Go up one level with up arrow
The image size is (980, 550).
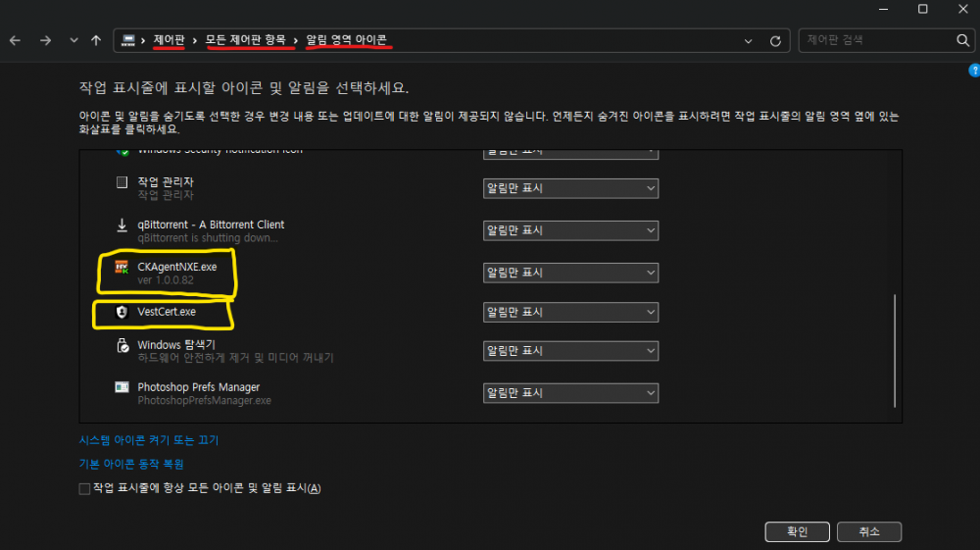pos(96,40)
